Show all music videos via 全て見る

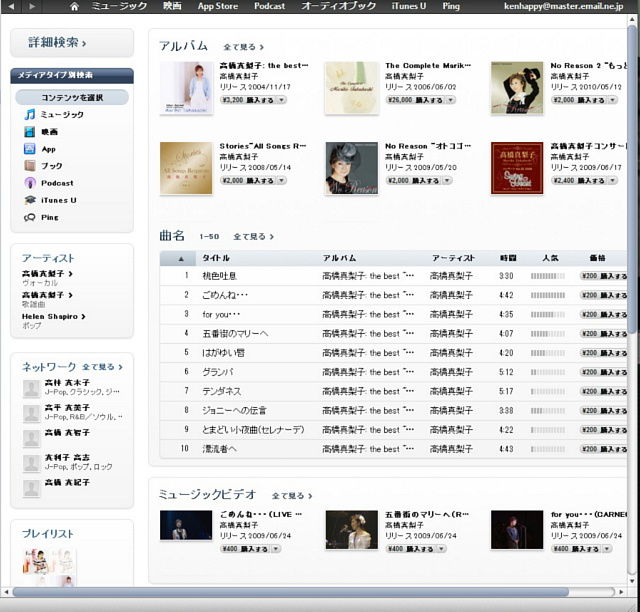tap(292, 496)
